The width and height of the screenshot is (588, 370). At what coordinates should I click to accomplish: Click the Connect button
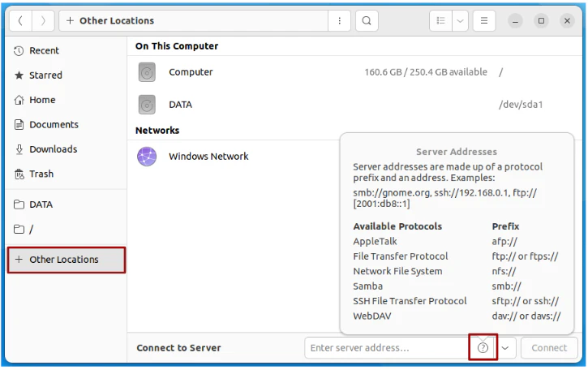point(549,348)
